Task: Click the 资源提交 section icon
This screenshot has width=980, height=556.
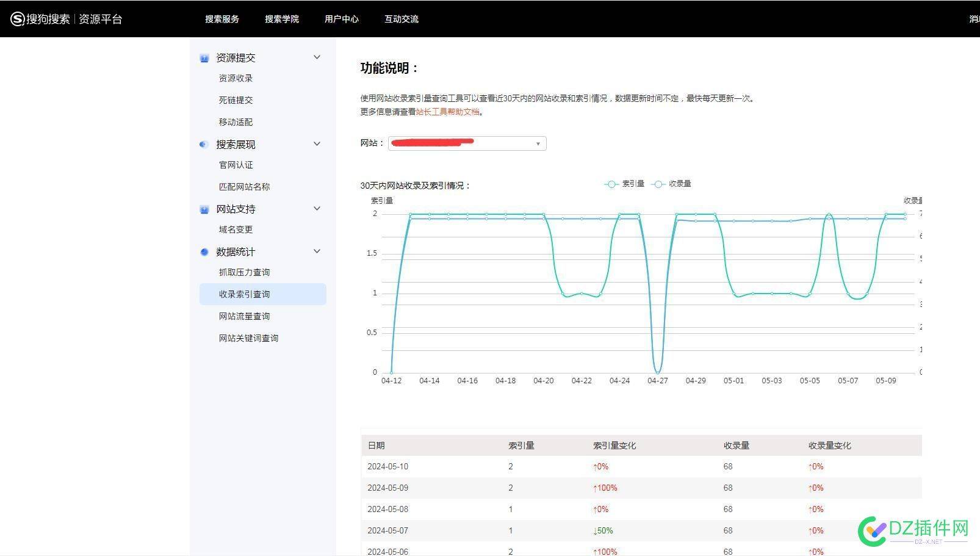Action: click(204, 58)
